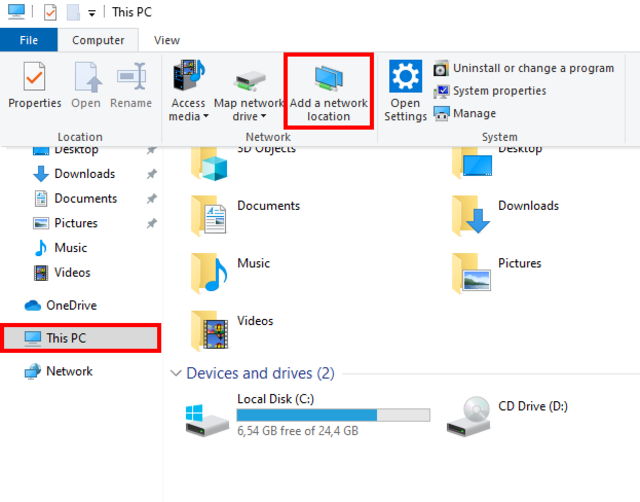Viewport: 640px width, 502px height.
Task: Switch to the Computer ribbon tab
Action: point(98,40)
